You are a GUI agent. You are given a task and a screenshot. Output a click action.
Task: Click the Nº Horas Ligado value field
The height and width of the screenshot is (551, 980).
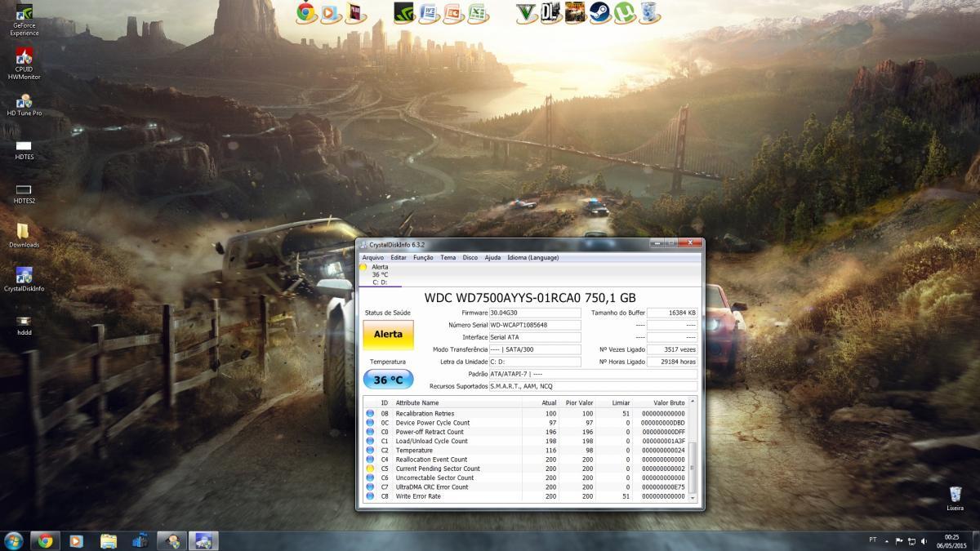pos(672,362)
